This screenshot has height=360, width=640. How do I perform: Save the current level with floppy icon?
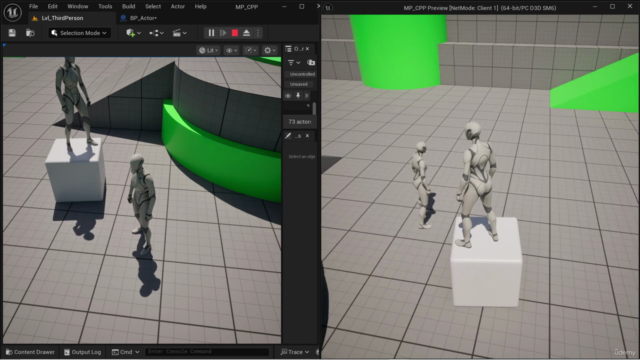click(x=12, y=33)
